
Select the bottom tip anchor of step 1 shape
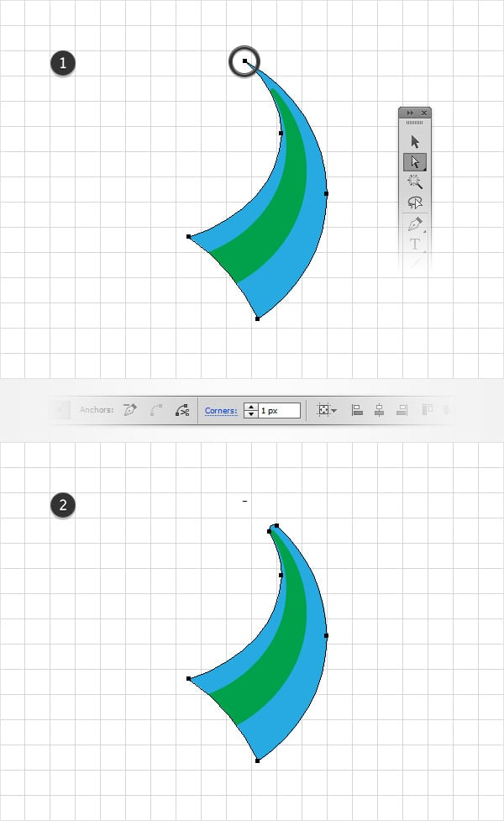[258, 318]
